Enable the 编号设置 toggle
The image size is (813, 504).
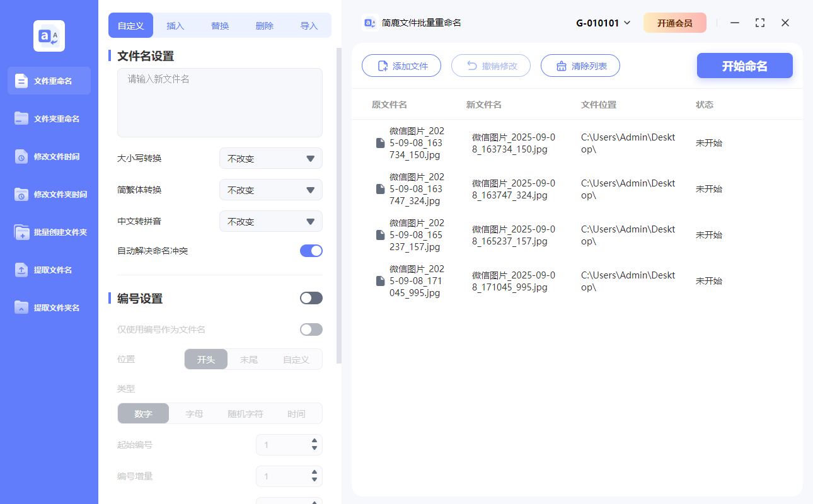pos(311,297)
